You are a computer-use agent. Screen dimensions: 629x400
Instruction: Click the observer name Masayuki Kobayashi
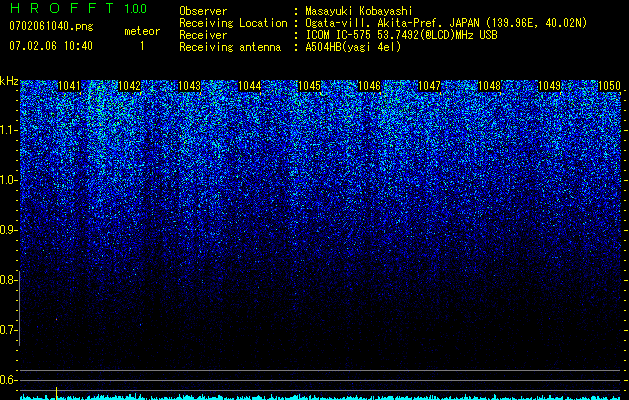359,11
